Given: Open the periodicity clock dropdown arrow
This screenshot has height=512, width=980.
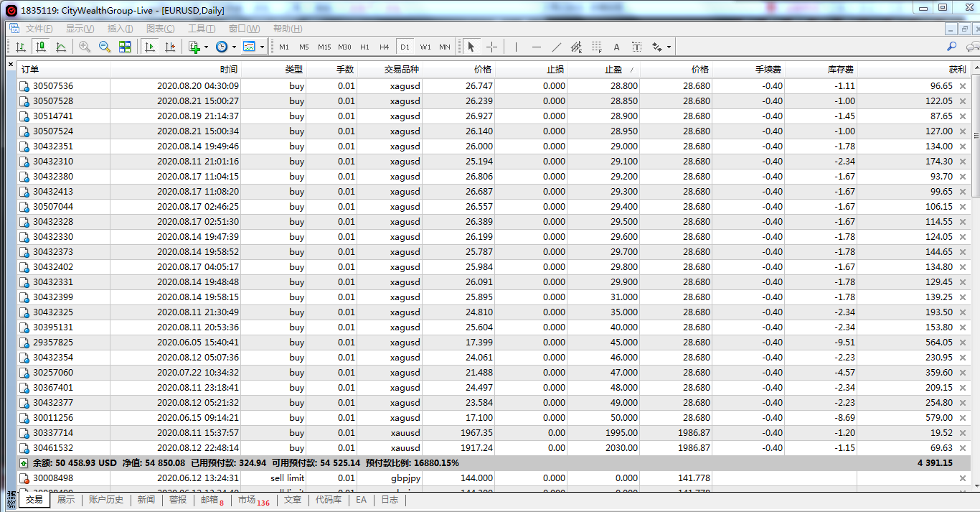Looking at the screenshot, I should pyautogui.click(x=234, y=47).
